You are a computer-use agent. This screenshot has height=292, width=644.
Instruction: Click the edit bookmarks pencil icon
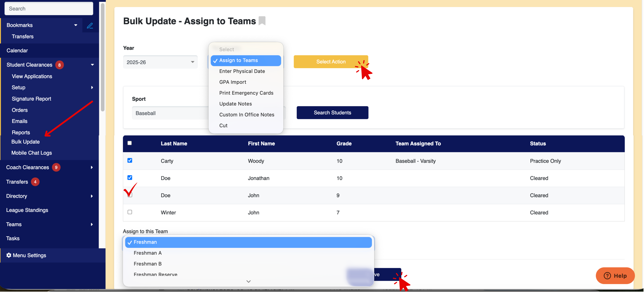(90, 25)
